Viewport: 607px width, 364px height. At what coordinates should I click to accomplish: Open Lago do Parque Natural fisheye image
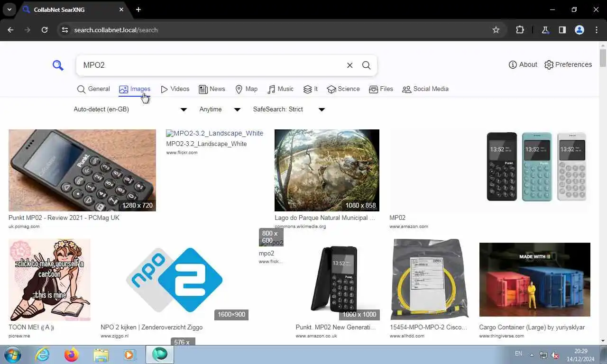327,170
